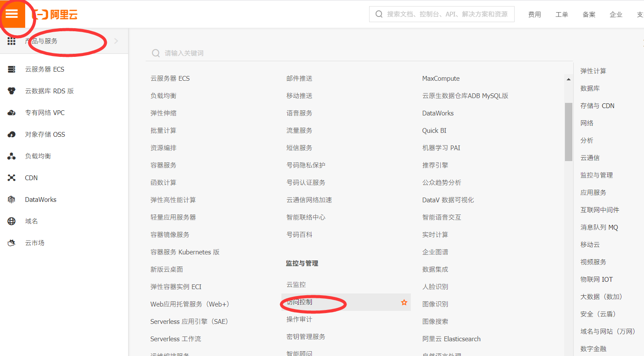Click the products and services grid icon
The width and height of the screenshot is (644, 356).
(11, 41)
